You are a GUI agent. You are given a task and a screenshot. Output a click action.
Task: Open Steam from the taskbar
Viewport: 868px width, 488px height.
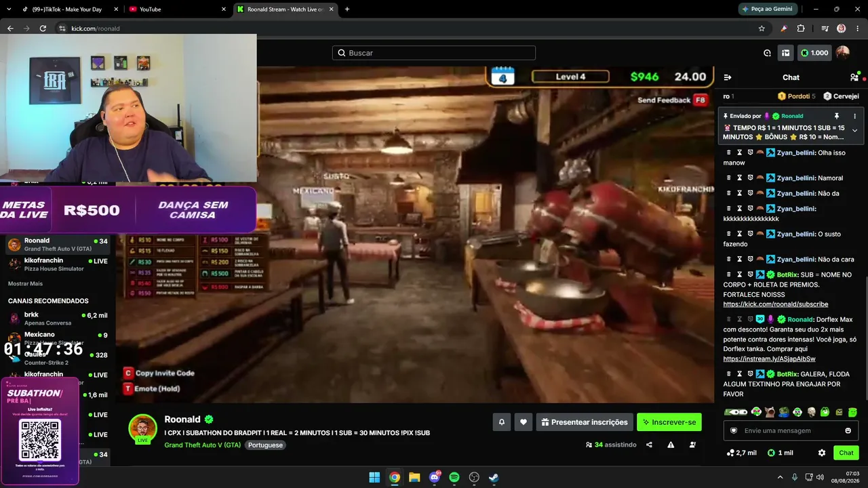pyautogui.click(x=494, y=477)
